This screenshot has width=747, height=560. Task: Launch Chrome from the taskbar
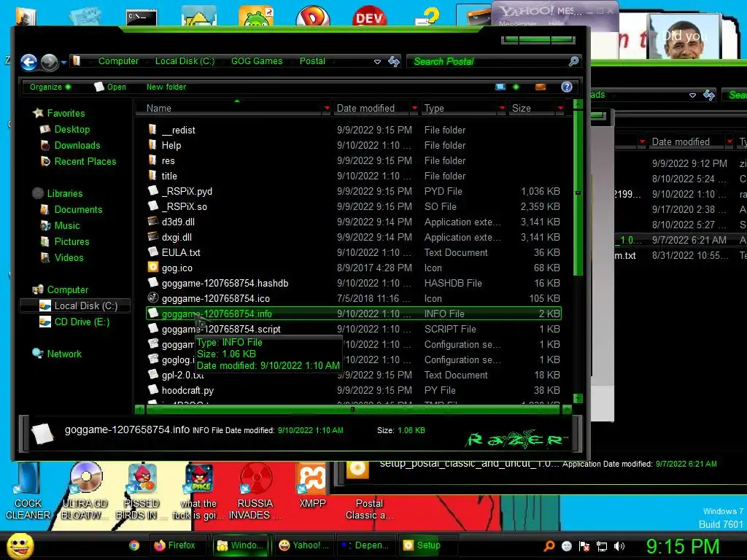(x=134, y=545)
